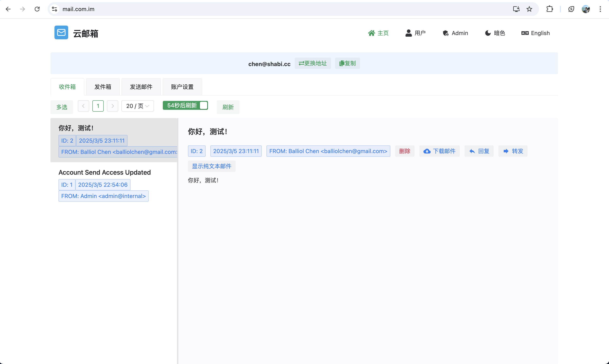The image size is (609, 364).
Task: Switch language to English
Action: [x=536, y=33]
